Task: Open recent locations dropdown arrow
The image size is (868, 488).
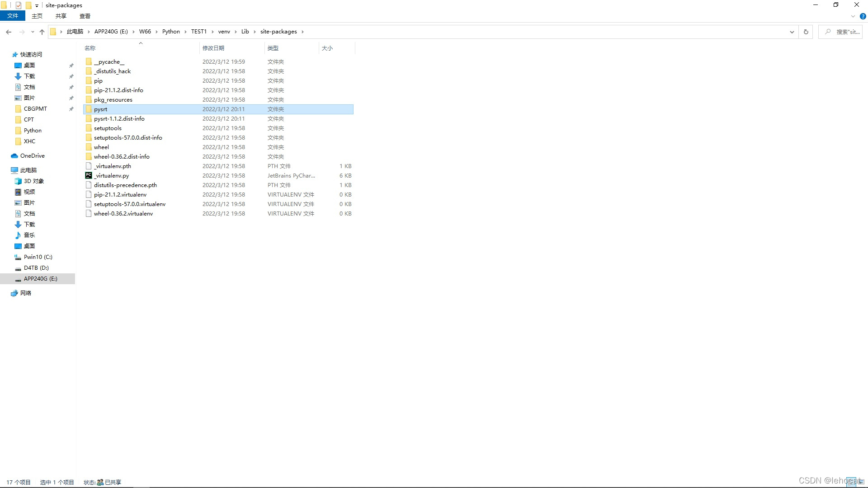Action: pyautogui.click(x=33, y=32)
